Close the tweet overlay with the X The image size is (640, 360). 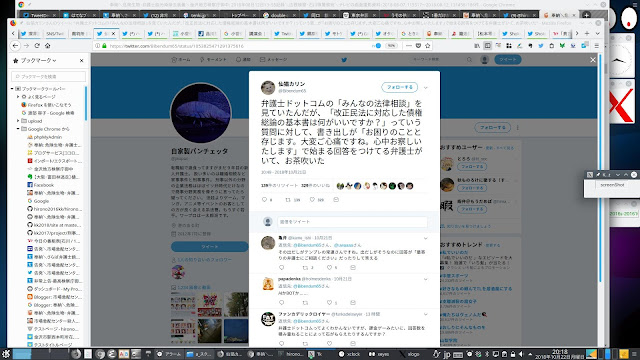(593, 60)
